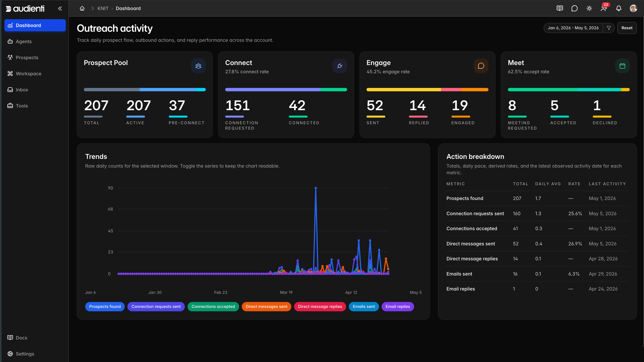
Task: Click Engage card chat icon
Action: click(x=481, y=66)
